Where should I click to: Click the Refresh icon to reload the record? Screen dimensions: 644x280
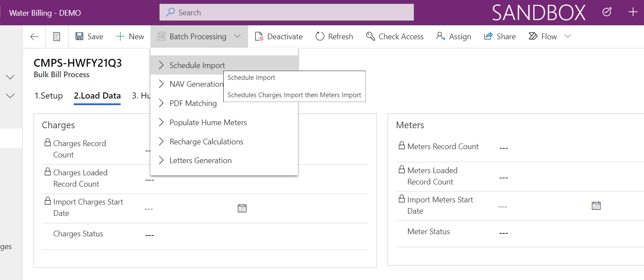(320, 36)
